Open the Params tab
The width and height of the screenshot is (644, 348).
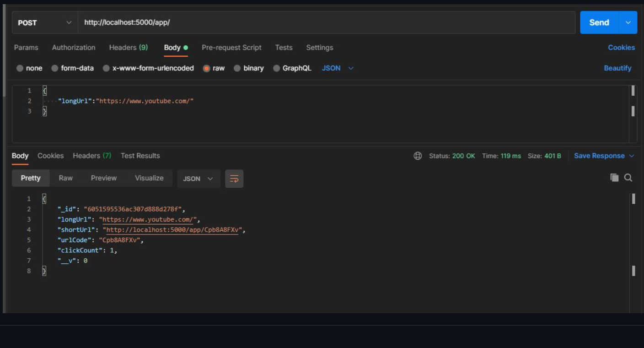(26, 48)
